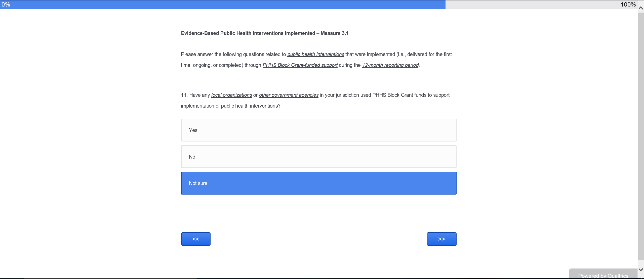Click the blue filled survey progress bar
This screenshot has height=279, width=644.
click(226, 5)
